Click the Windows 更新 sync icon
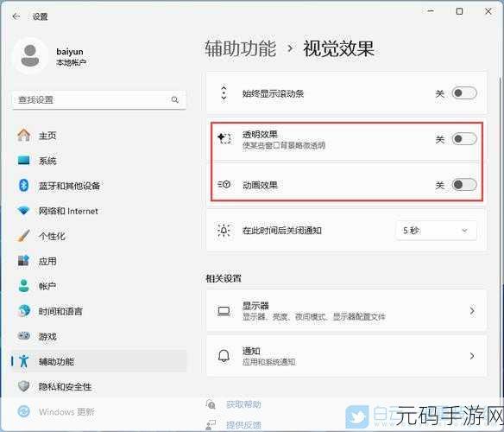Viewport: 504px width, 432px height. pos(24,411)
